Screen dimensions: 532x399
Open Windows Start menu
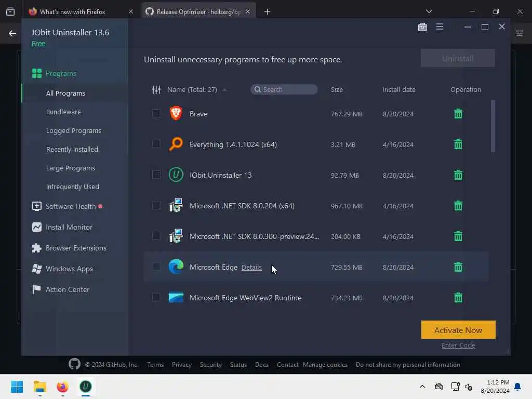(17, 387)
